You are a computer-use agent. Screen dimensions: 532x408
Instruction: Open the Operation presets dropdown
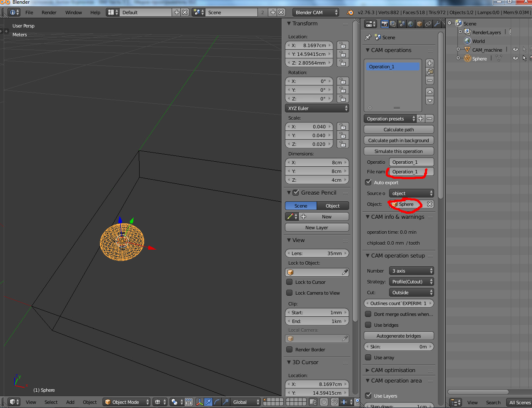click(x=390, y=119)
